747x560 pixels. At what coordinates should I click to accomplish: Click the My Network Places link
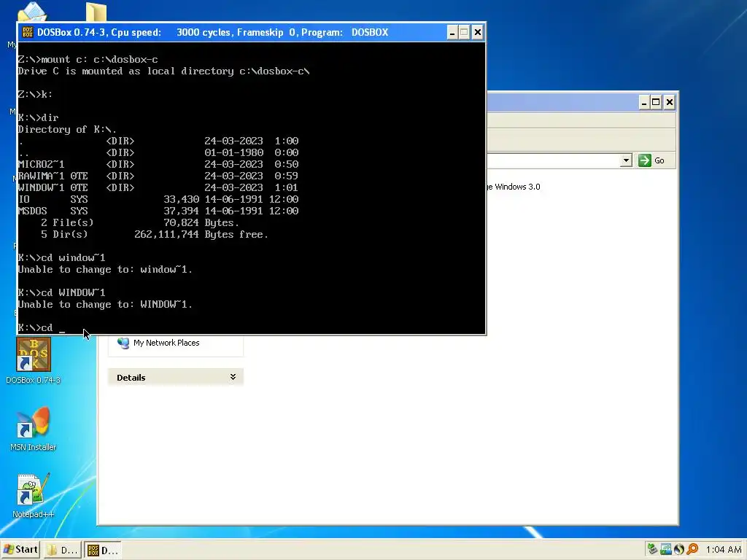pyautogui.click(x=166, y=343)
